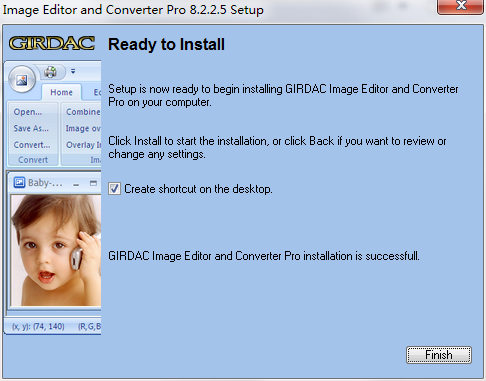Click the Combine item in preview ribbon
The width and height of the screenshot is (486, 381).
(83, 112)
